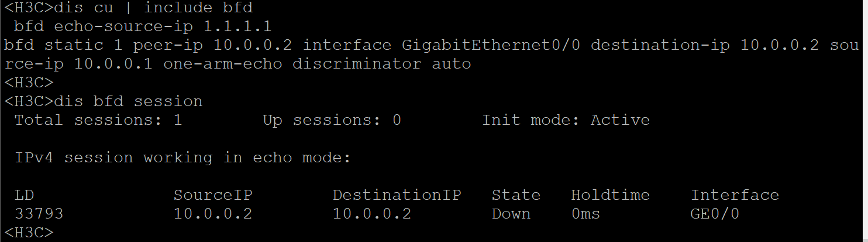Click the local discriminator value 33793
This screenshot has height=242, width=868.
coord(39,214)
